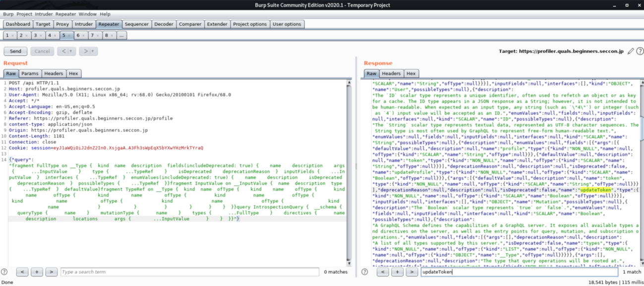Open Repeater help via top-right question mark icon

pyautogui.click(x=640, y=51)
